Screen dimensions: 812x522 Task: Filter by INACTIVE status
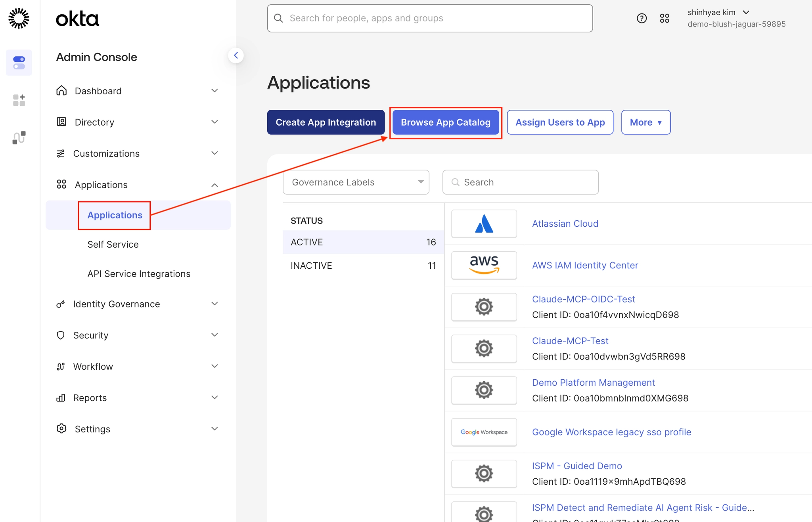click(x=363, y=266)
